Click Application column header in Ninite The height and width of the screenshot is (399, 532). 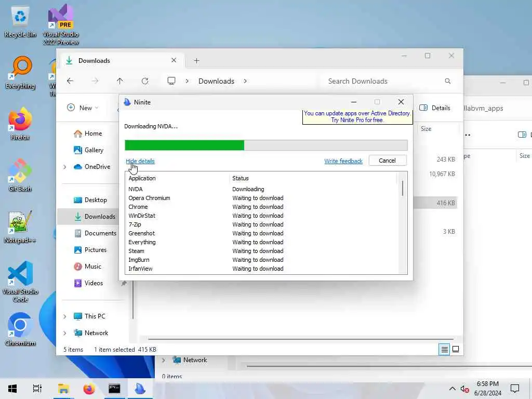pyautogui.click(x=142, y=179)
